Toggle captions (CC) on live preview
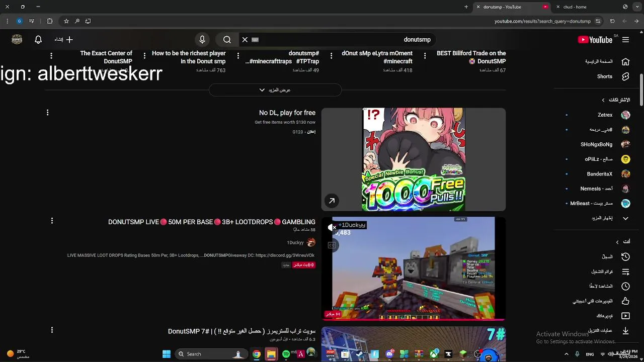Image resolution: width=644 pixels, height=362 pixels. 332,245
